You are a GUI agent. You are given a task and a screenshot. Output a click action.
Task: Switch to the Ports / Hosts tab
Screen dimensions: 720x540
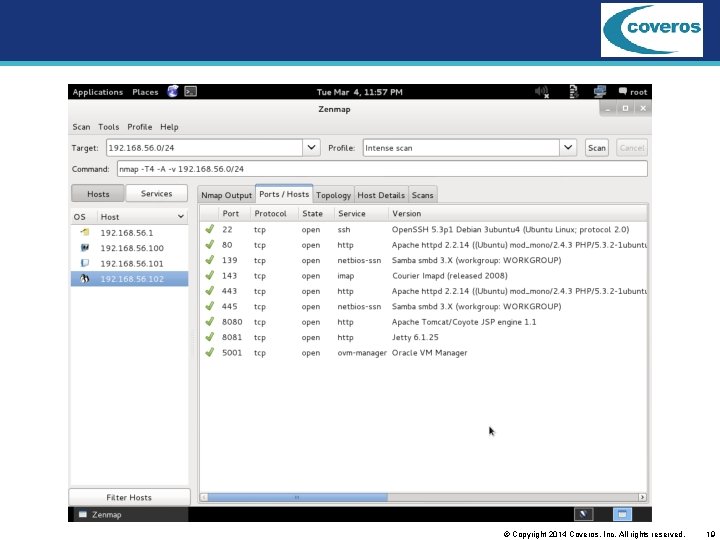coord(284,194)
